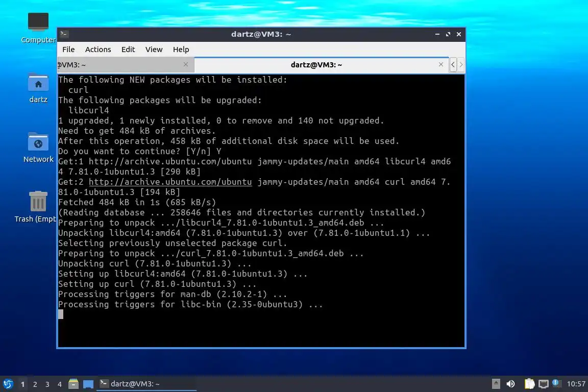Viewport: 588px width, 392px height.
Task: Open the Computer desktop icon
Action: 38,28
